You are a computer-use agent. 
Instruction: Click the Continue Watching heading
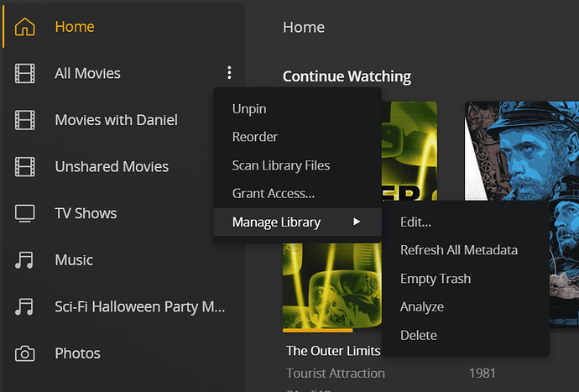click(x=347, y=76)
